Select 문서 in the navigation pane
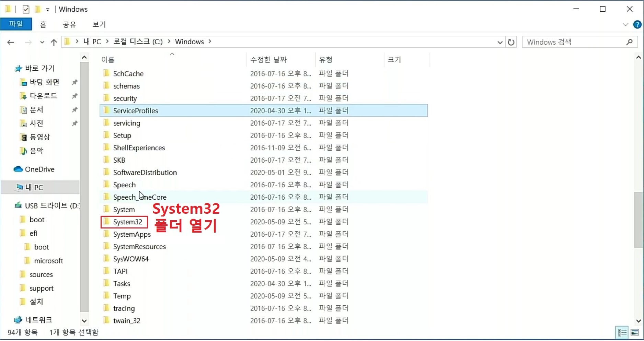This screenshot has height=341, width=644. click(36, 109)
